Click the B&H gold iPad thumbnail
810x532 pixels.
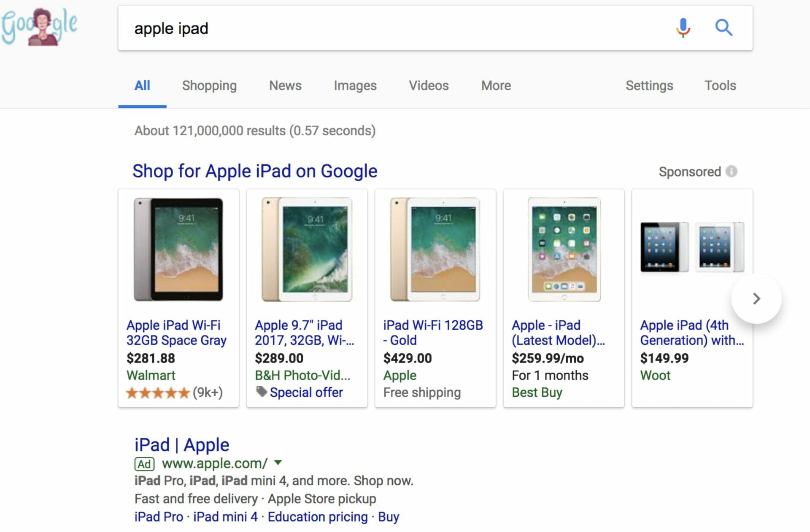coord(307,250)
